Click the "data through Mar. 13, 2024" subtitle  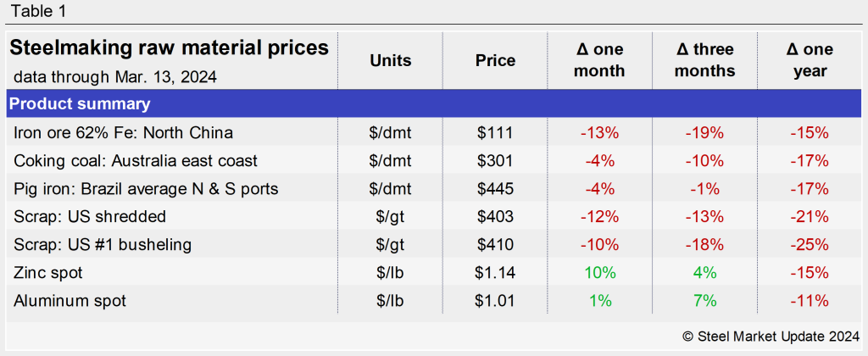coord(114,77)
